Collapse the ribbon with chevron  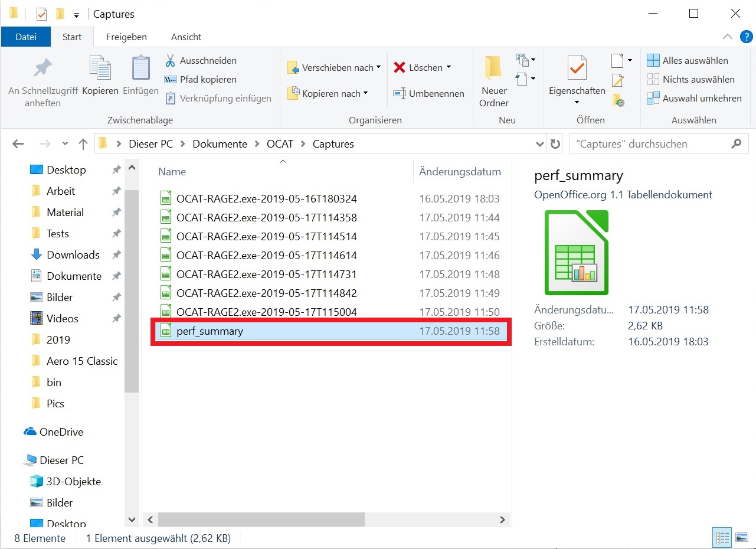click(x=728, y=37)
